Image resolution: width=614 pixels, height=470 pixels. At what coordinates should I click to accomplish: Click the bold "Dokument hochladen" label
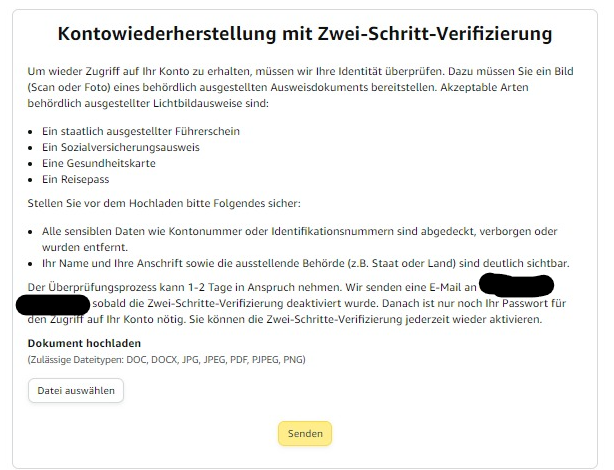84,343
